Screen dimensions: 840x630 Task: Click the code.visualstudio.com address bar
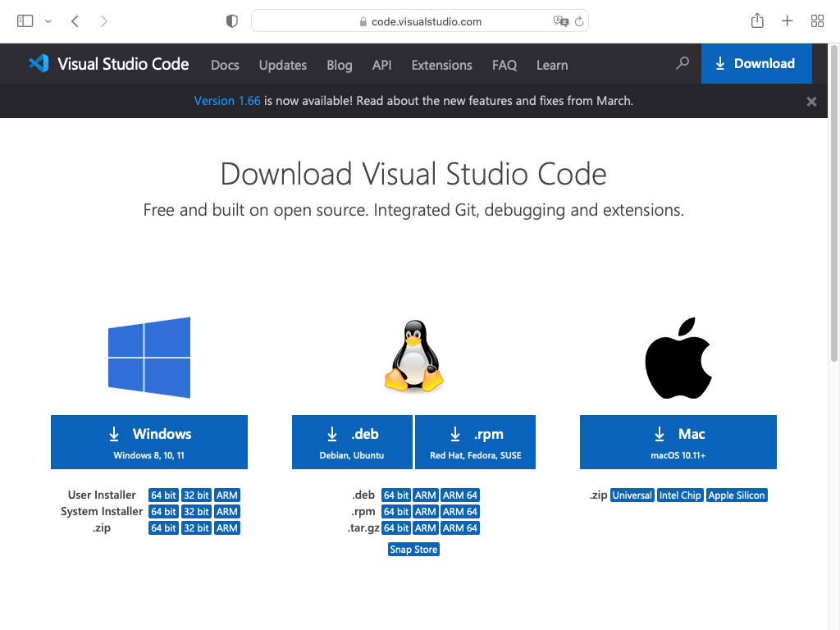(419, 21)
